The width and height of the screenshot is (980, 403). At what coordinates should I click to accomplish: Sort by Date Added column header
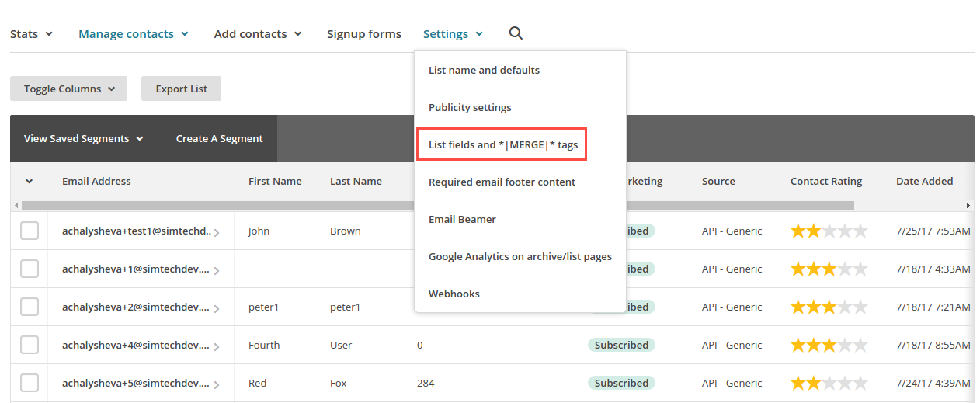click(924, 181)
